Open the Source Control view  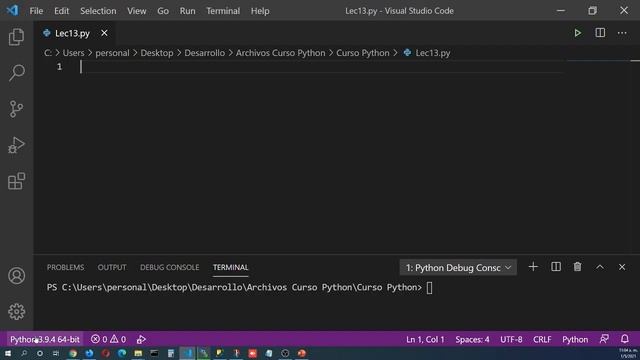[16, 109]
